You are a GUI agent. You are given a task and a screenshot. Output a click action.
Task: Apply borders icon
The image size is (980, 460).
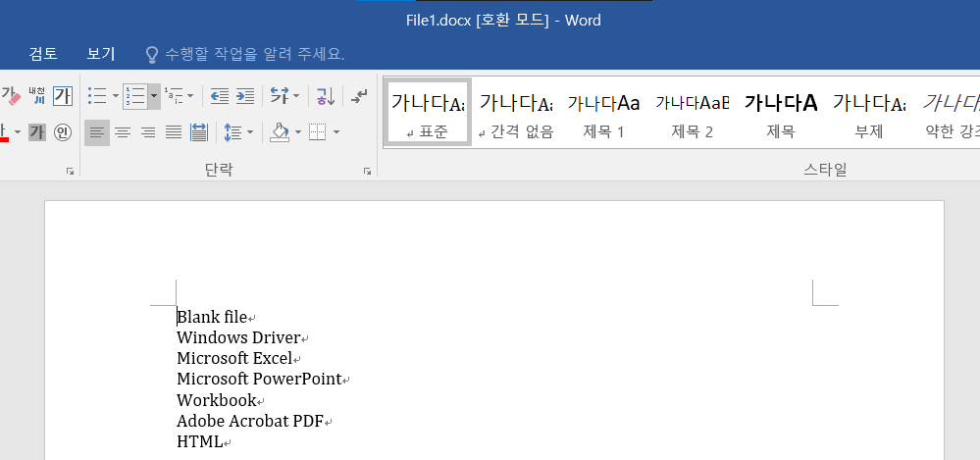click(318, 131)
